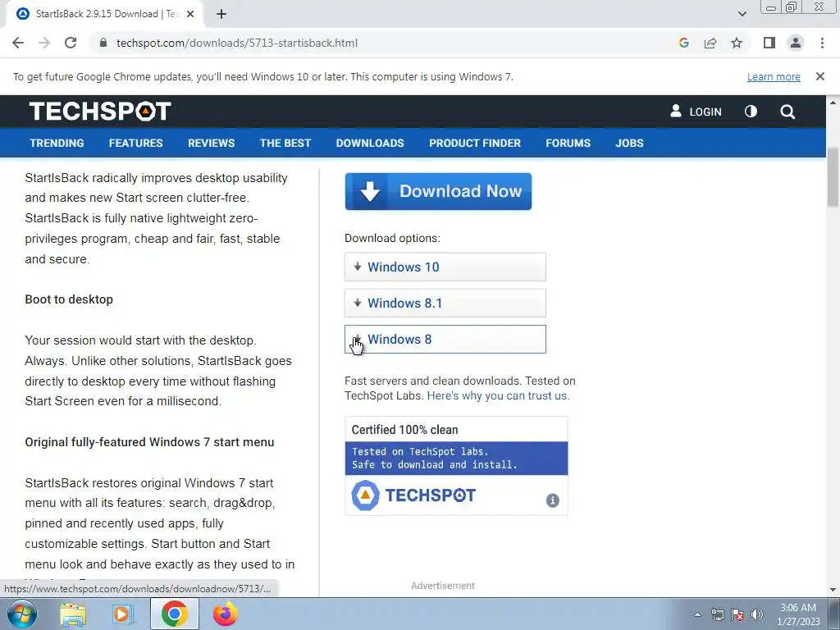Open TechSpot search magnifier
Image resolution: width=840 pixels, height=630 pixels.
pos(787,112)
